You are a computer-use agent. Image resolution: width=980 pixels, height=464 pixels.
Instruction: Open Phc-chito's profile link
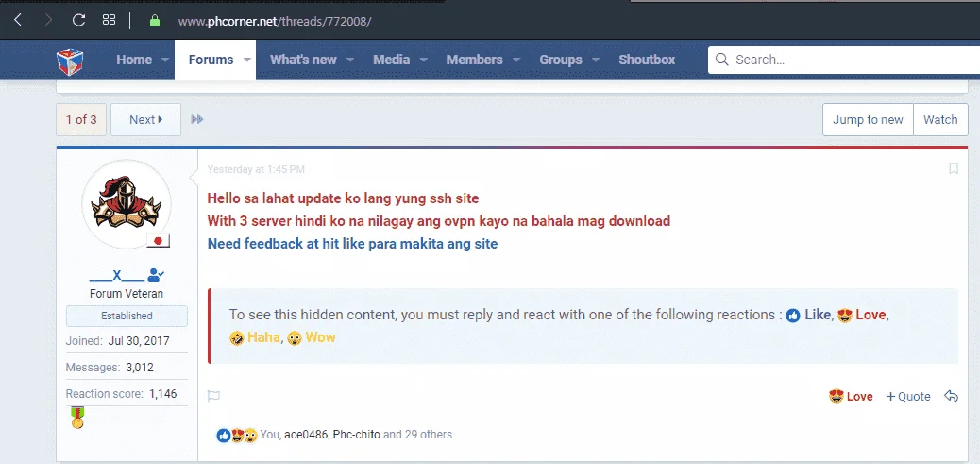[x=356, y=435]
